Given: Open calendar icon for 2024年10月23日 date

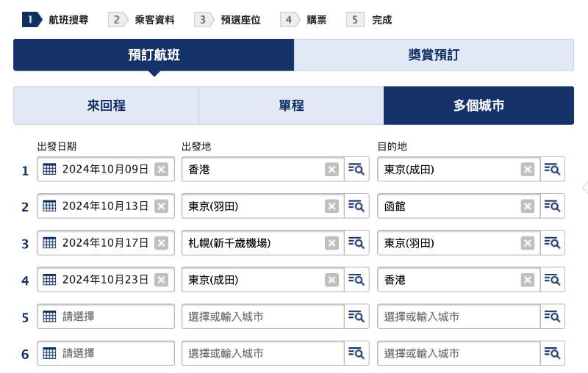Looking at the screenshot, I should click(x=49, y=280).
